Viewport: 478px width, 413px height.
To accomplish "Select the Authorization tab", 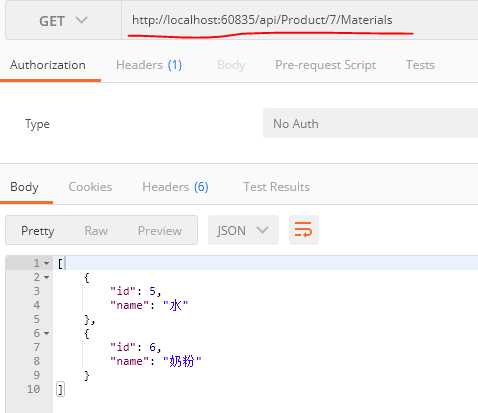I will (48, 65).
